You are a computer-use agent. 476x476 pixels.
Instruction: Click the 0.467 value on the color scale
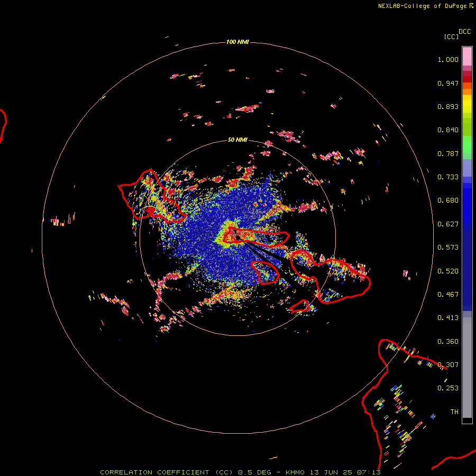coord(448,295)
